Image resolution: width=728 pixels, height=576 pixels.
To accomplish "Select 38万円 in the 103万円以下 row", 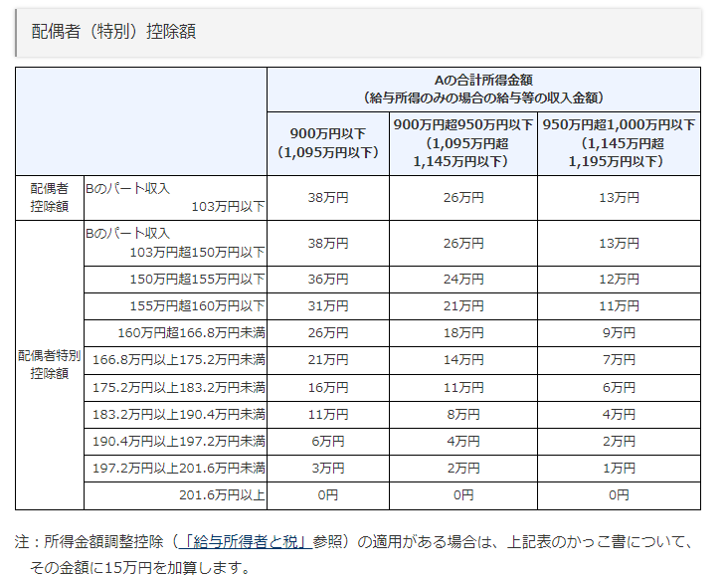I will pyautogui.click(x=328, y=197).
